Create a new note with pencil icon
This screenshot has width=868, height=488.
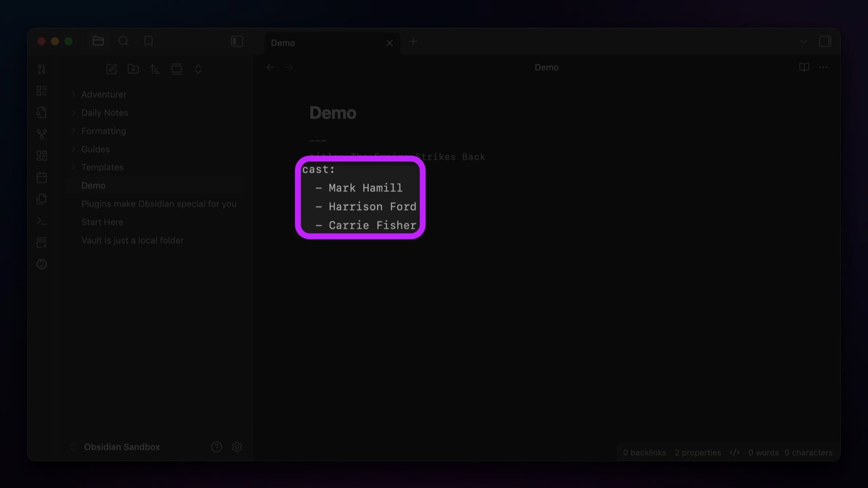111,69
